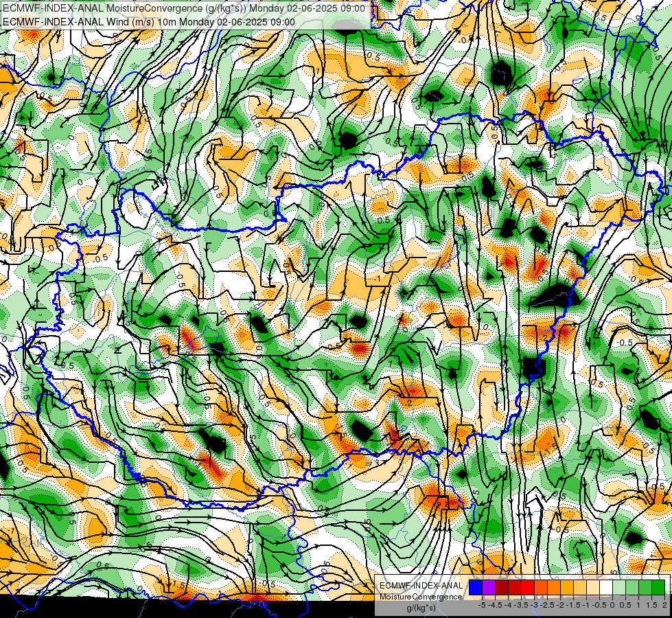Click the 2 tick label on the legend

click(x=664, y=605)
